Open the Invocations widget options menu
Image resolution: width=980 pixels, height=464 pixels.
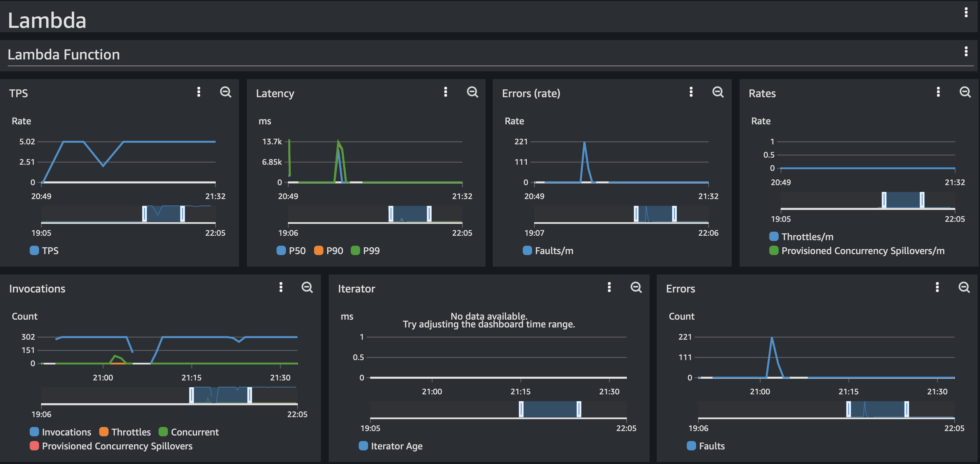[x=281, y=287]
